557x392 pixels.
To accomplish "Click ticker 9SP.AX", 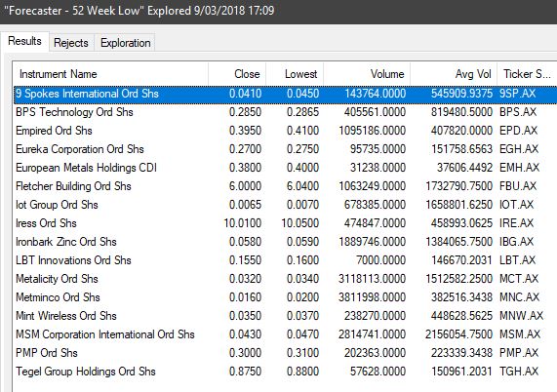I will click(x=518, y=94).
